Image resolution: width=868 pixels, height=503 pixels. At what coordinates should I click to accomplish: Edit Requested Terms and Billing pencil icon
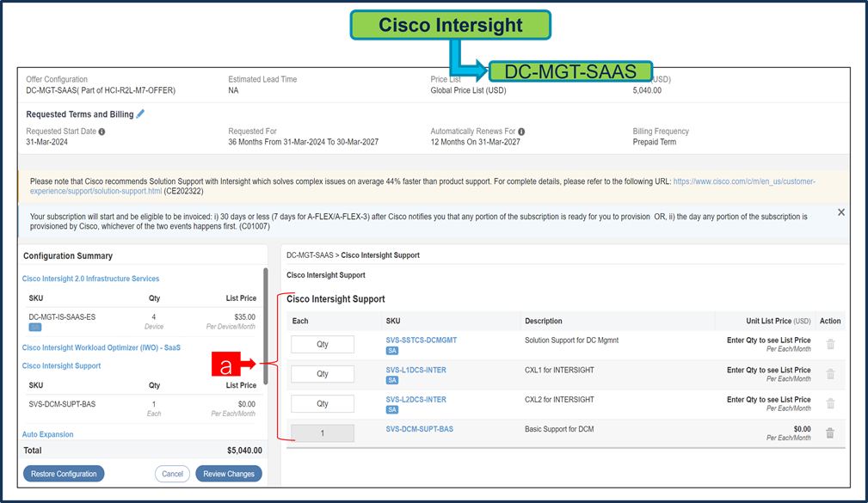tap(140, 114)
